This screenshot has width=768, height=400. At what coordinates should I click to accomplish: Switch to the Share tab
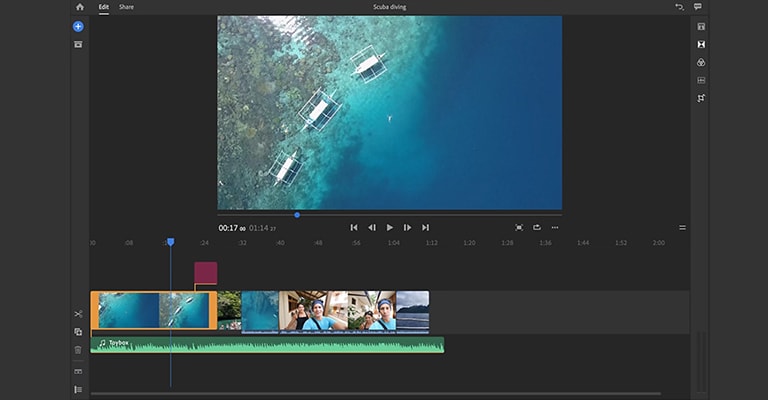click(126, 7)
